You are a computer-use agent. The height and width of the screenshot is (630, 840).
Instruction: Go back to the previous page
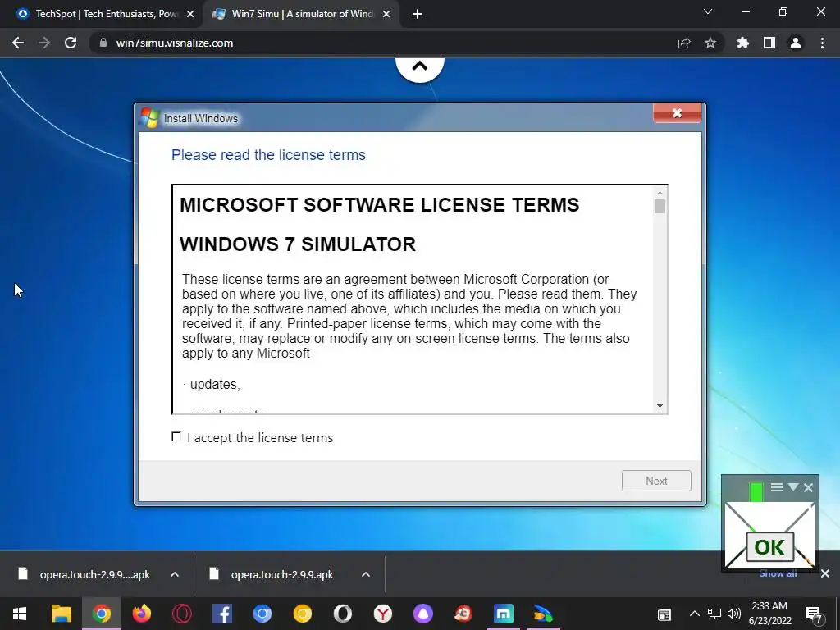[x=18, y=43]
